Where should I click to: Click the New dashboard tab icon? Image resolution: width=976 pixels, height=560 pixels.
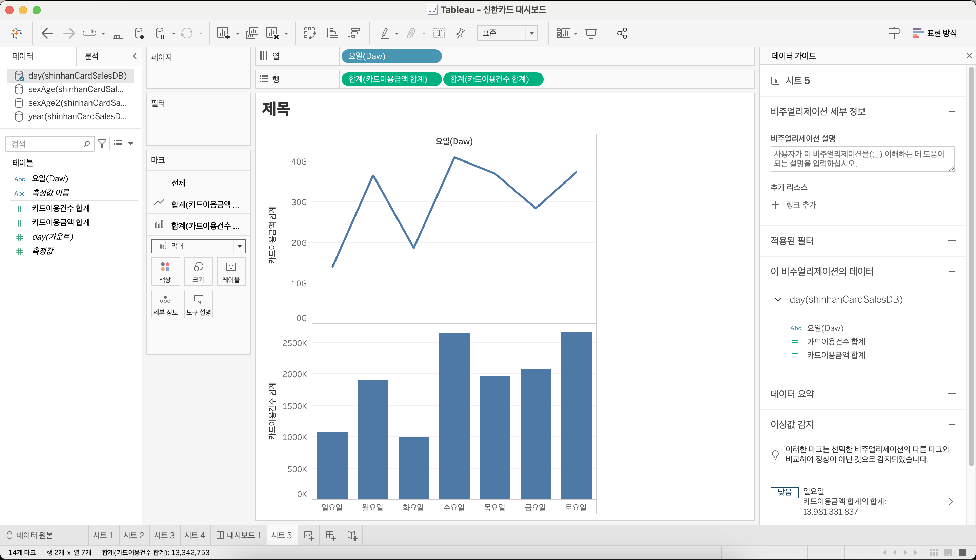(331, 535)
